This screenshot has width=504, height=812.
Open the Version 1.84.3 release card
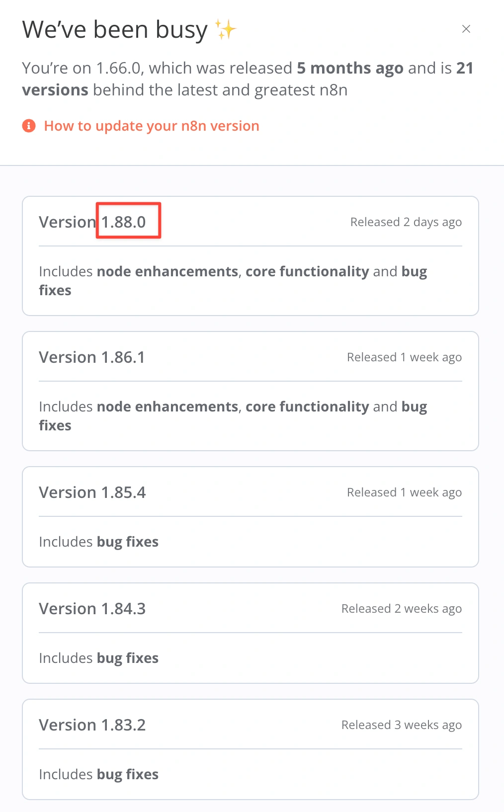(251, 633)
